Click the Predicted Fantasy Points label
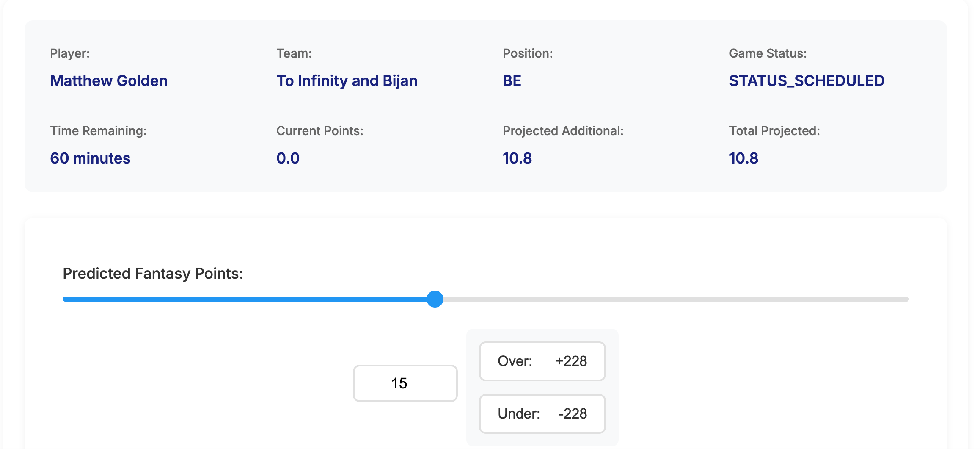Viewport: 980px width, 449px height. (153, 274)
